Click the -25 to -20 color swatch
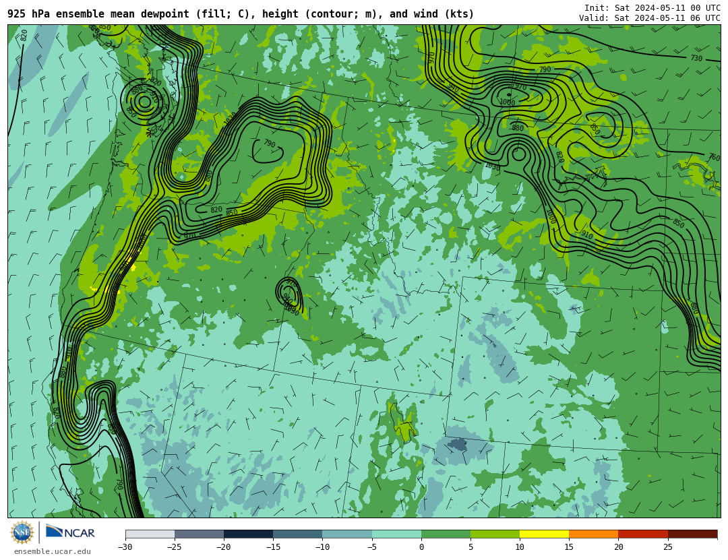The image size is (728, 560). 199,534
